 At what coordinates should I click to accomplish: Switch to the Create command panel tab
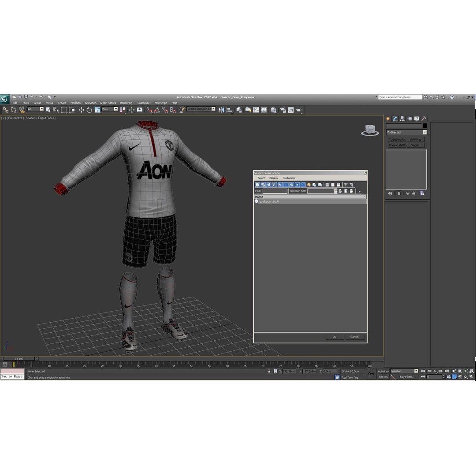pyautogui.click(x=388, y=119)
